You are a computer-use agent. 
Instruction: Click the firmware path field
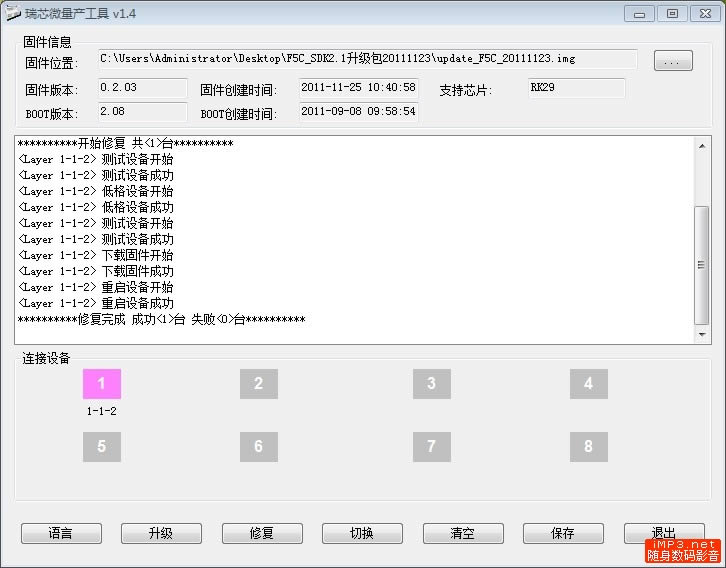366,60
